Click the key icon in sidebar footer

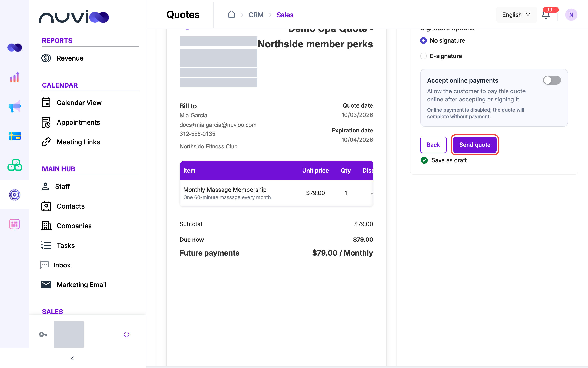pyautogui.click(x=43, y=334)
